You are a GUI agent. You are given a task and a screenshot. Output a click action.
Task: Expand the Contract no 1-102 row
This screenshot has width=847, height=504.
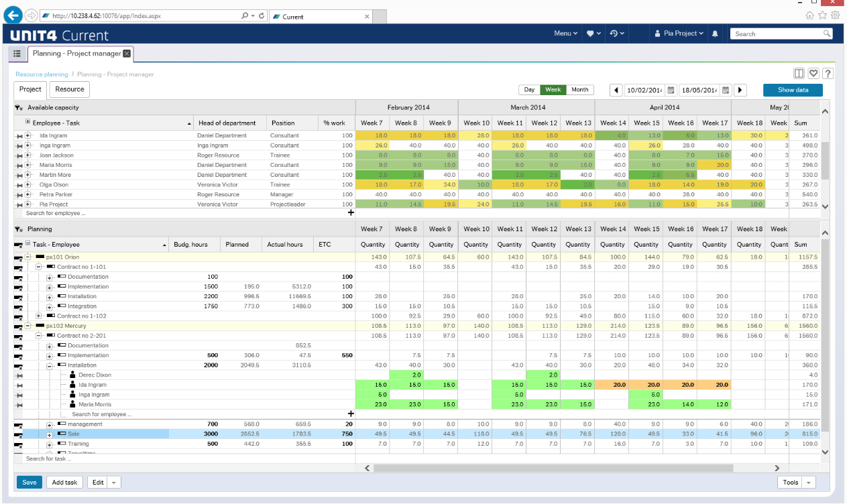(x=39, y=316)
